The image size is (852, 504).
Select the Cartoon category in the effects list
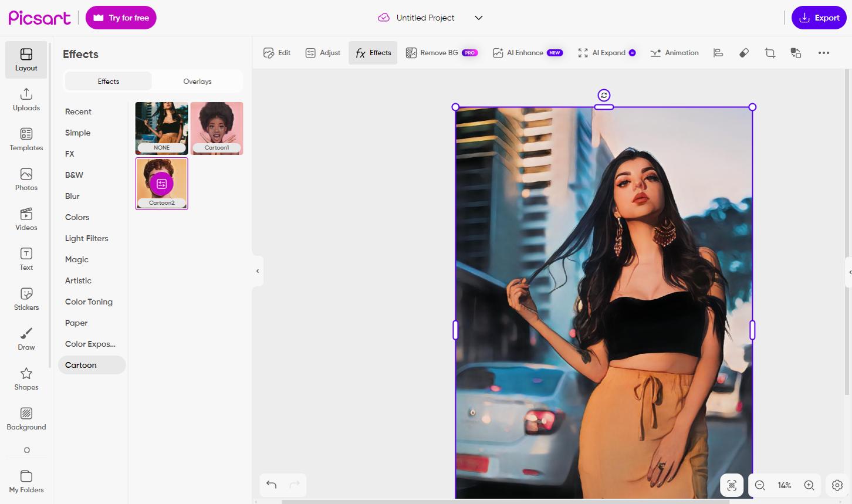[x=80, y=365]
